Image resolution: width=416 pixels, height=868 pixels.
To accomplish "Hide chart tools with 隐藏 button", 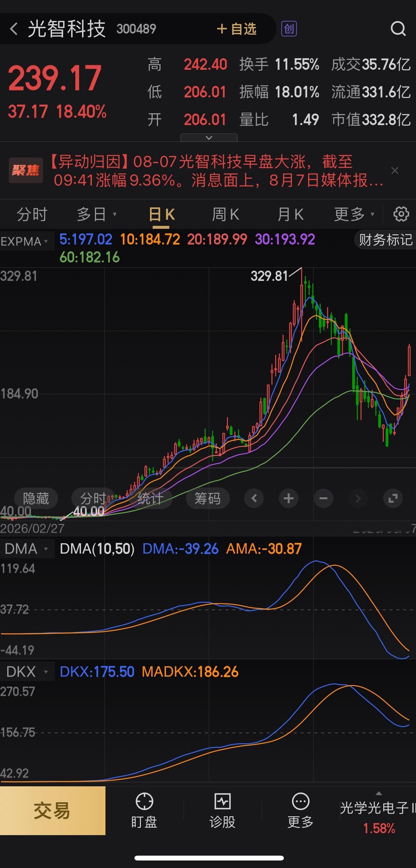I will 36,498.
